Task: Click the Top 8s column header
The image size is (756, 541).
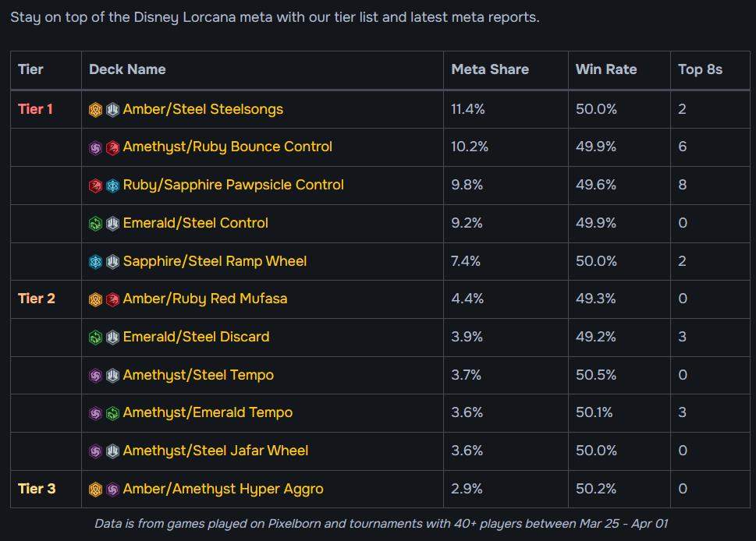Action: (700, 69)
